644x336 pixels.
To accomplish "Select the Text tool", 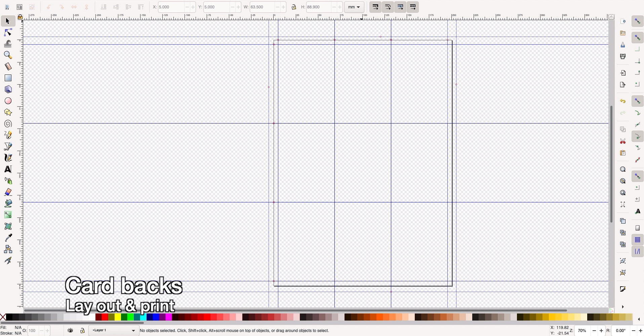I will 8,170.
